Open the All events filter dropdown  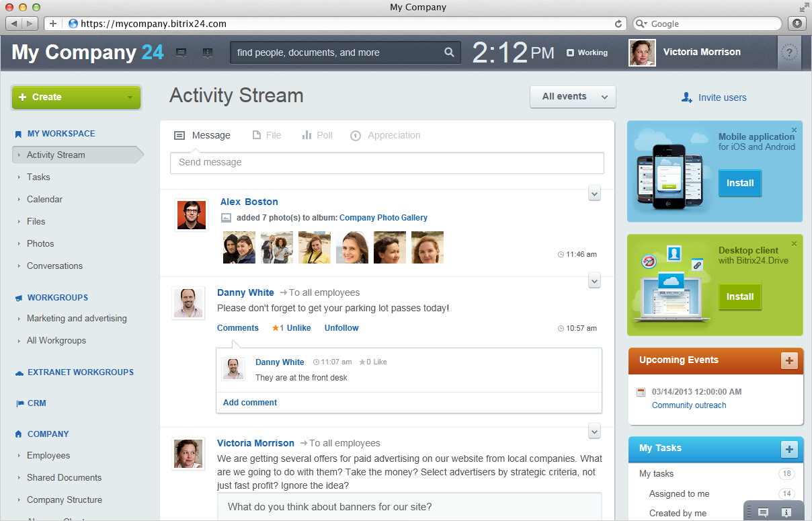point(573,97)
